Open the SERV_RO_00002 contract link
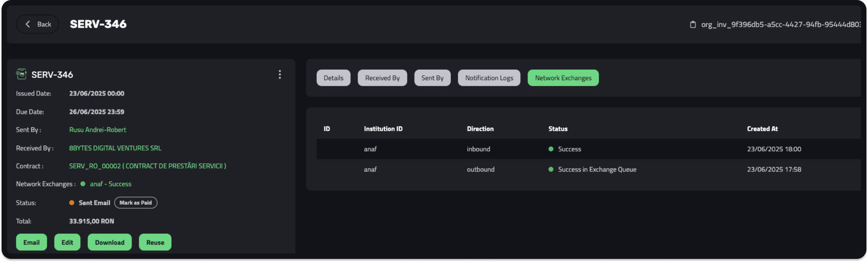 tap(147, 166)
